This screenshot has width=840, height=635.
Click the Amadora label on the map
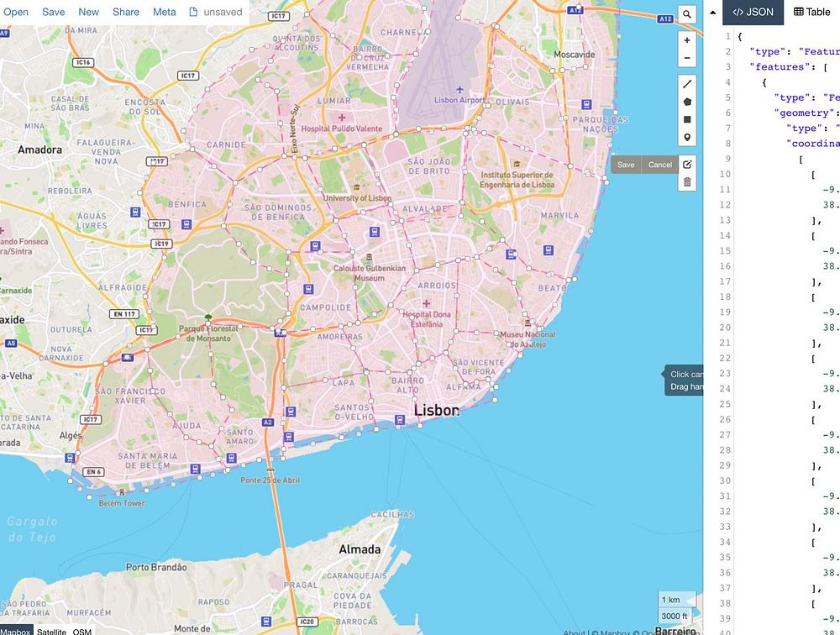point(39,150)
